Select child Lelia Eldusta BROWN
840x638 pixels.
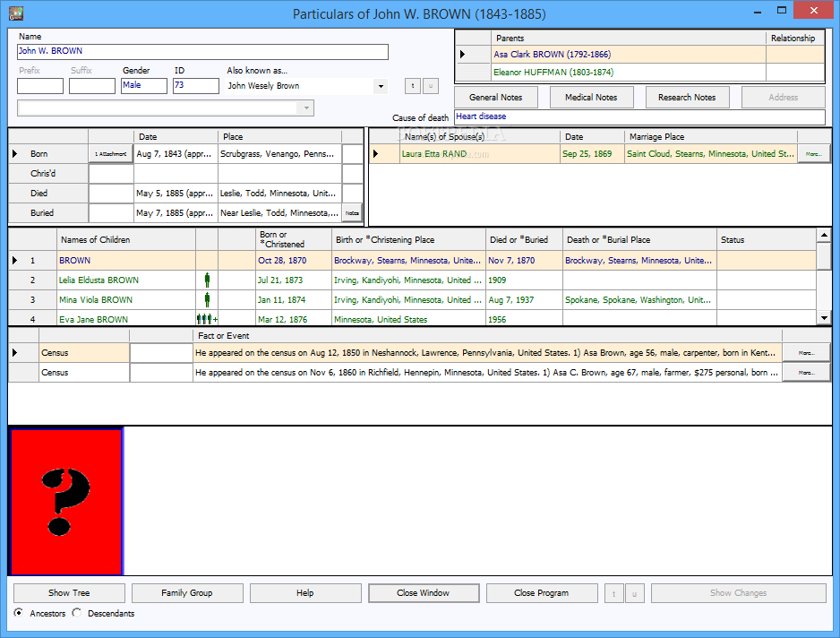point(126,280)
